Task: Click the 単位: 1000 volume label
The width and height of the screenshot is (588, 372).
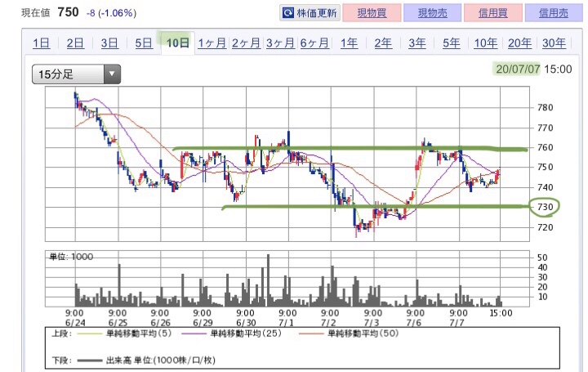Action: click(x=71, y=257)
